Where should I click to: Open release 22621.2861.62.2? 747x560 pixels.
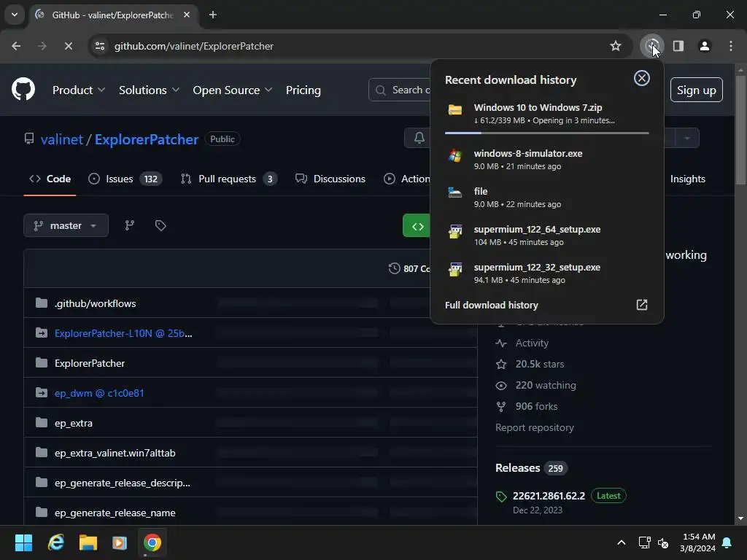549,496
